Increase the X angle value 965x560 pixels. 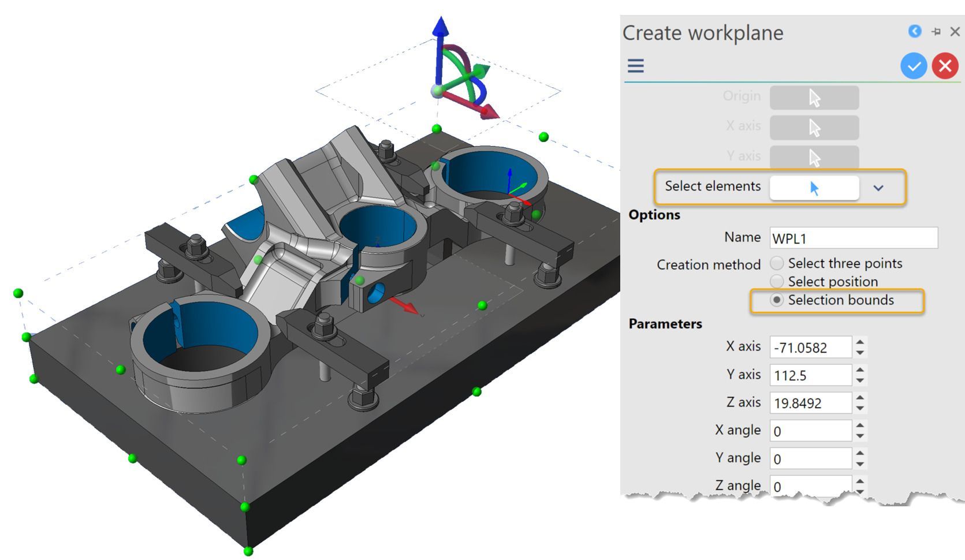pyautogui.click(x=860, y=425)
